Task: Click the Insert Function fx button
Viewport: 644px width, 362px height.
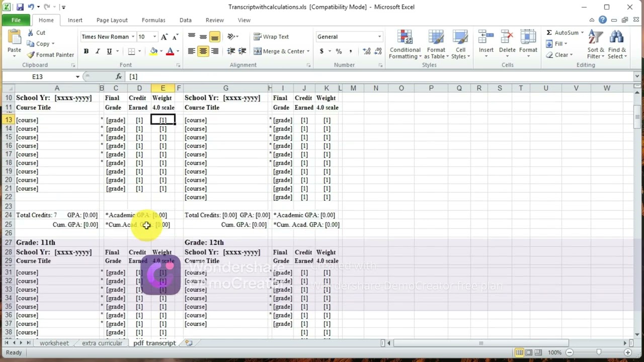Action: (119, 76)
